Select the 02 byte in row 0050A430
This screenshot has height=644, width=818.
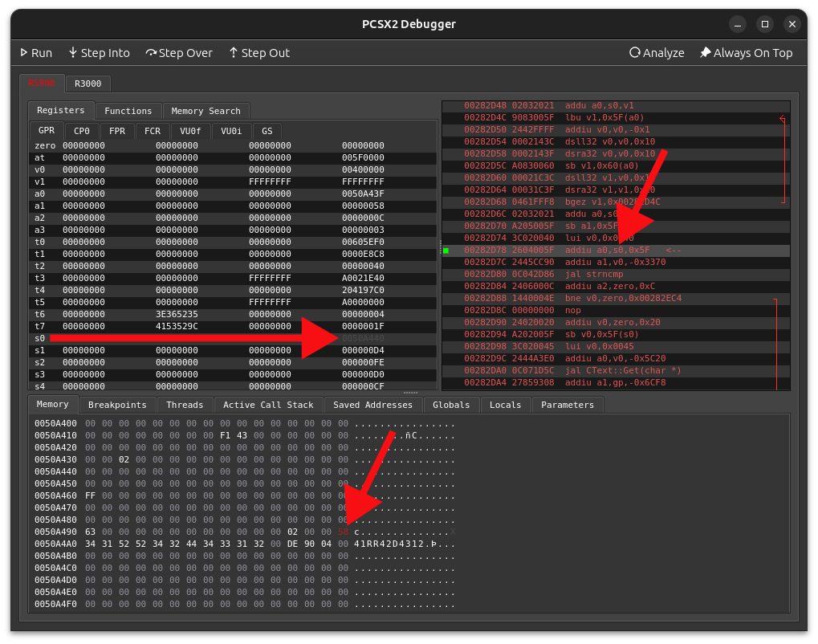[x=124, y=459]
